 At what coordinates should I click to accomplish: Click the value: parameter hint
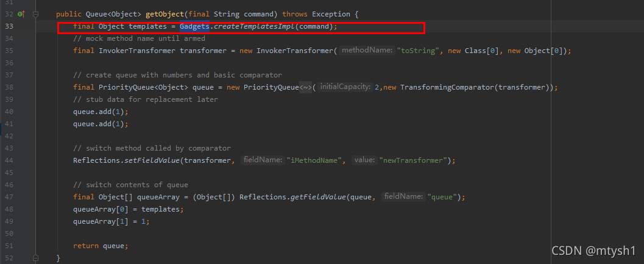(x=365, y=160)
